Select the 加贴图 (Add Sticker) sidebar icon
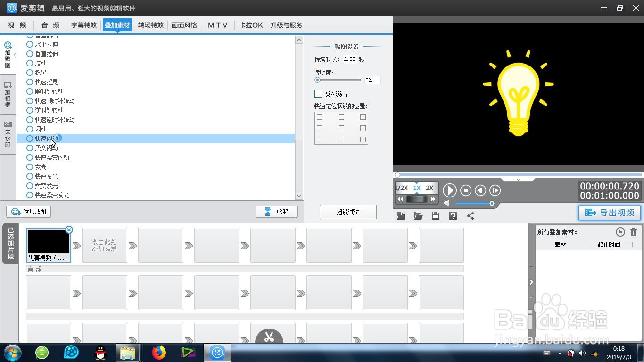 pyautogui.click(x=8, y=55)
